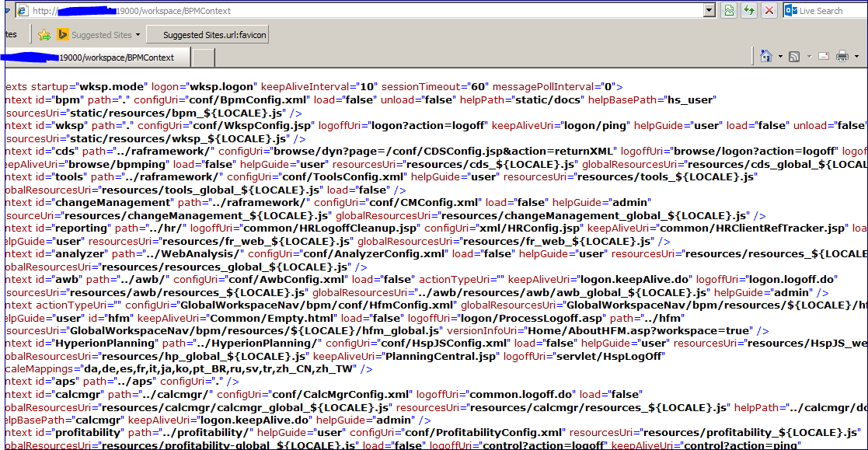Open Read Mail from the toolbar
This screenshot has width=868, height=450.
[824, 57]
